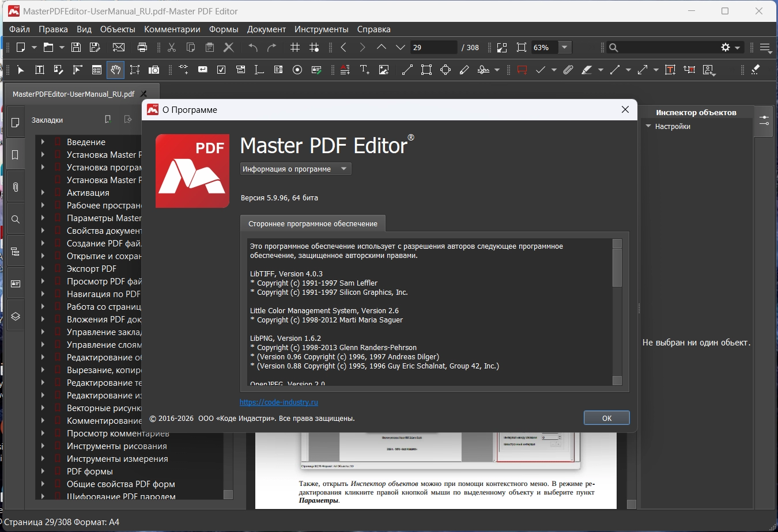Select the Eraser tool at toolbar end
This screenshot has height=532, width=778.
coord(756,70)
